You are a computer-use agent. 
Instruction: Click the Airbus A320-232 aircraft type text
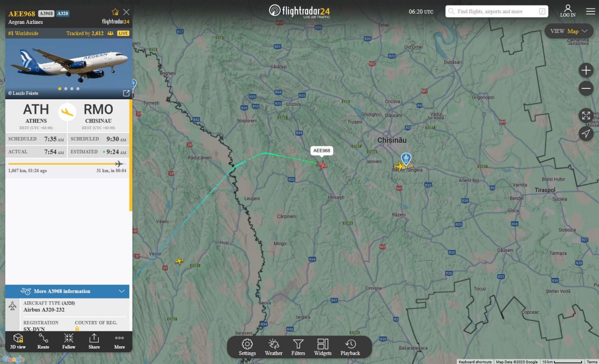click(x=44, y=310)
